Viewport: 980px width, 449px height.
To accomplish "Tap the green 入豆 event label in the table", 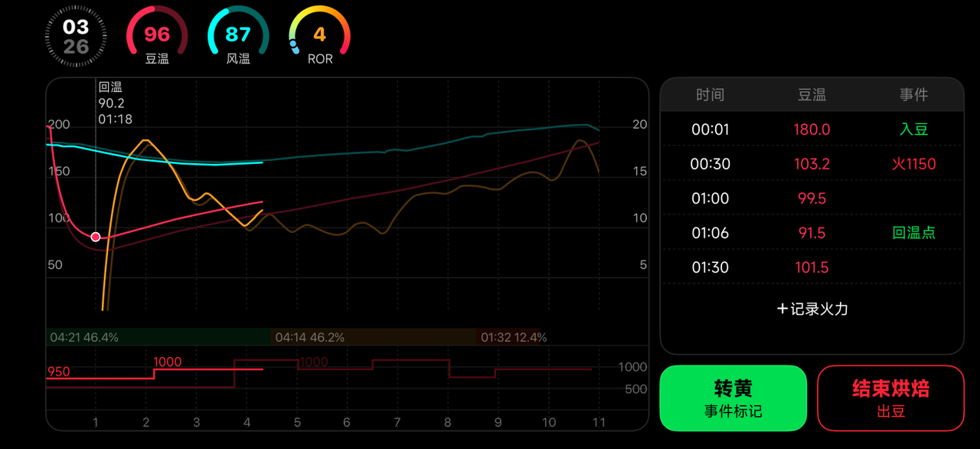I will 914,129.
